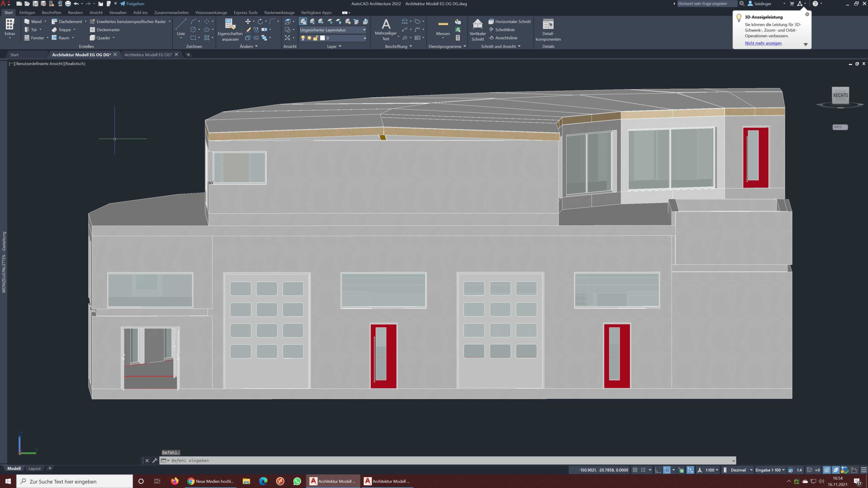Open the 1:100 annotation scale dropdown
This screenshot has height=488, width=868.
712,470
